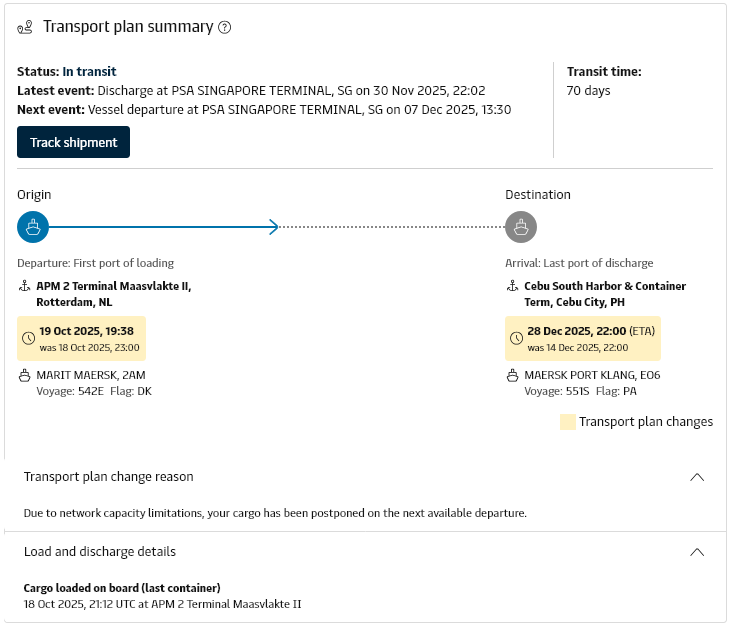Click the ship icon next to MARIT MAERSK

(24, 376)
